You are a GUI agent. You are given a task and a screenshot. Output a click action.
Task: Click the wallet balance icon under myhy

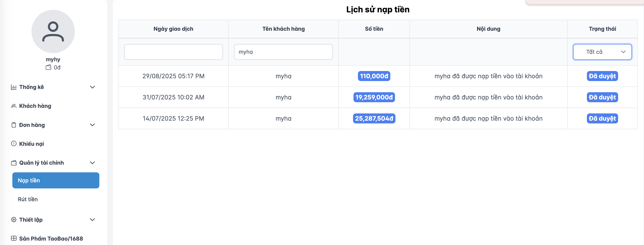tap(48, 68)
